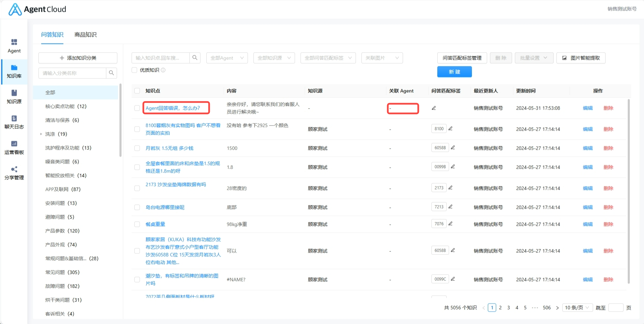This screenshot has height=324, width=644.
Task: Check the 月岩灰 1.5无组 row checkbox
Action: tap(137, 148)
